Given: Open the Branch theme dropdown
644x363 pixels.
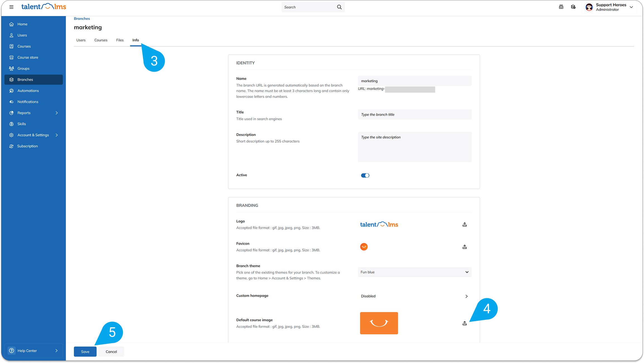Looking at the screenshot, I should (x=415, y=272).
